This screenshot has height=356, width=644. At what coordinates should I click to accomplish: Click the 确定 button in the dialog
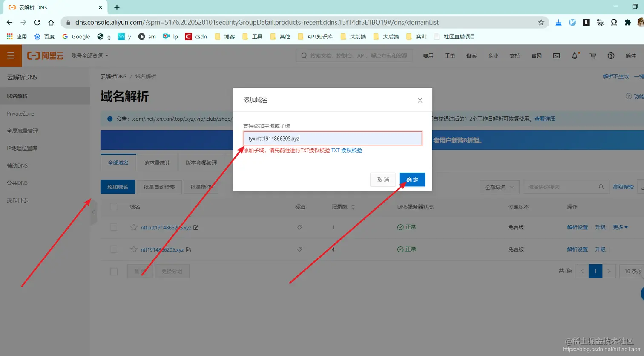412,179
